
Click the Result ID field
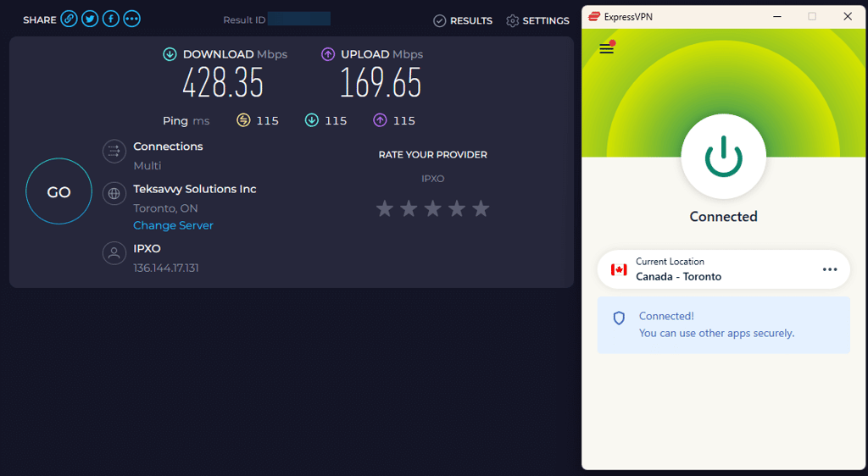click(299, 19)
